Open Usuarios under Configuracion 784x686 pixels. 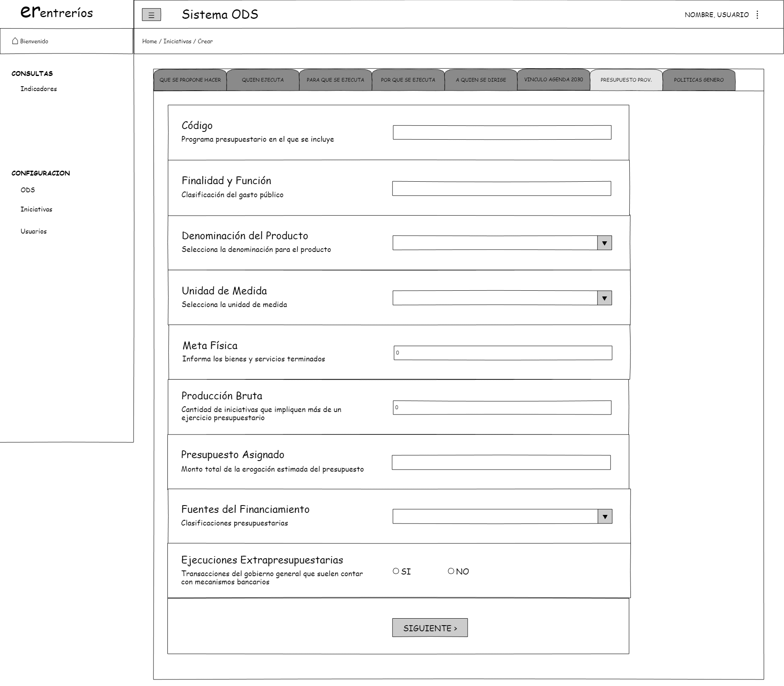click(x=33, y=232)
